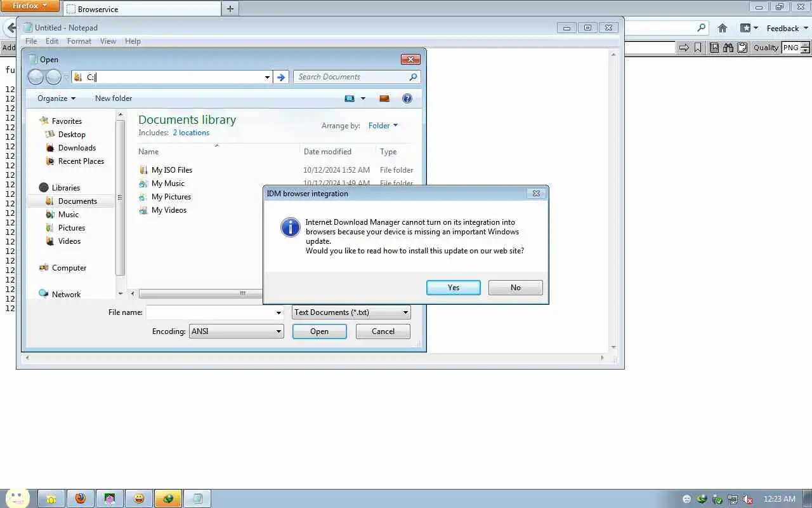The width and height of the screenshot is (812, 508).
Task: Open the Notepad File menu
Action: [x=30, y=41]
